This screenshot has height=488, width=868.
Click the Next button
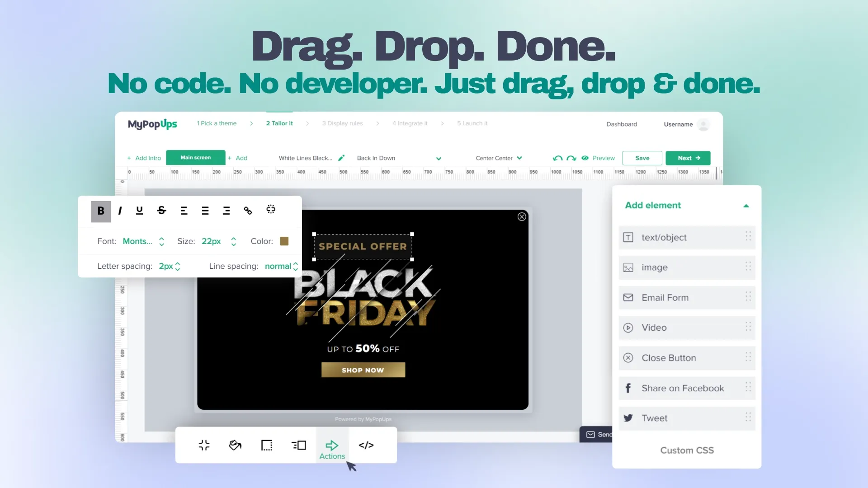[x=688, y=158]
